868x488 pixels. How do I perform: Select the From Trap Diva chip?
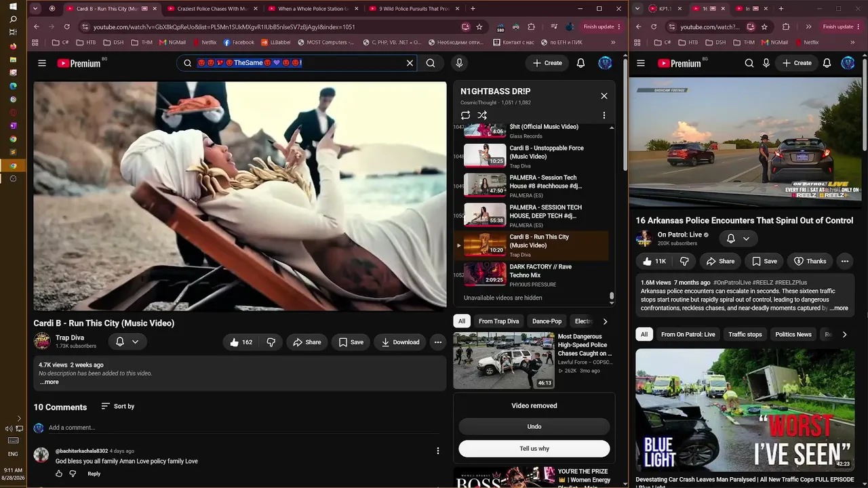(x=498, y=321)
